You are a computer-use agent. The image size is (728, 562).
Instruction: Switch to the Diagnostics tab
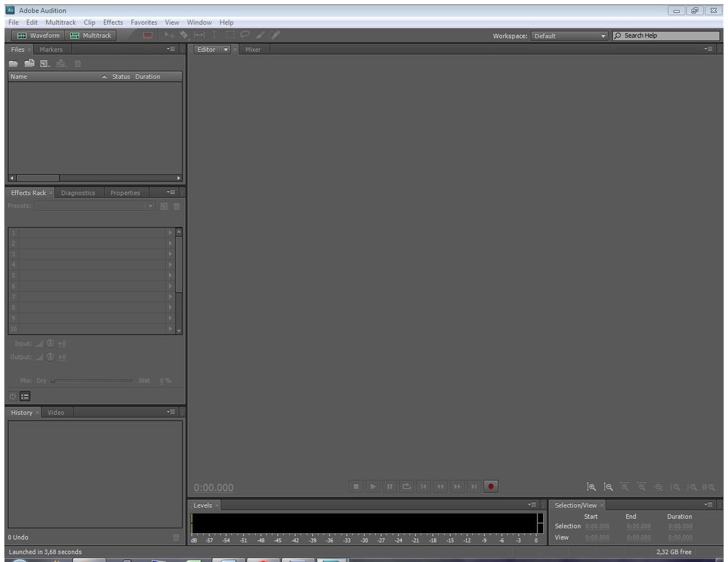coord(78,193)
